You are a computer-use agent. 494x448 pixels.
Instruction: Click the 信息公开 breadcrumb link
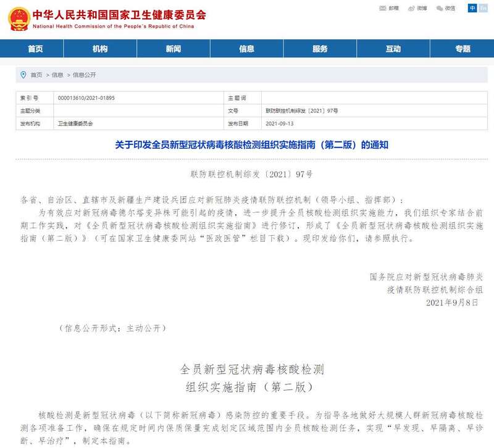click(85, 75)
